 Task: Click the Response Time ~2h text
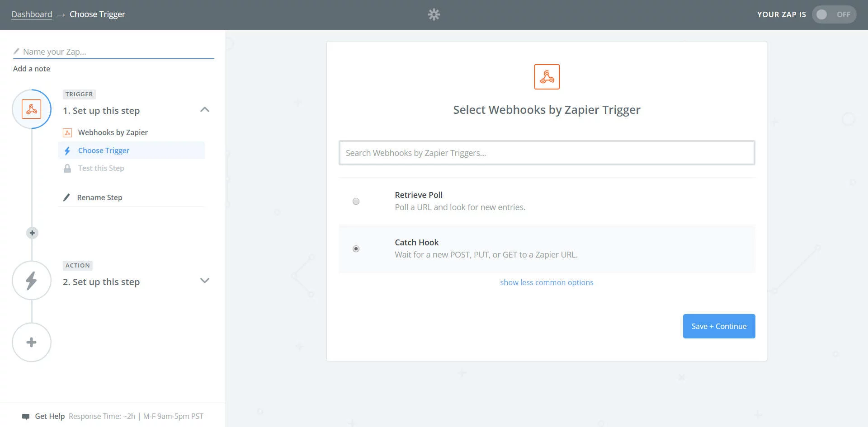tap(102, 416)
